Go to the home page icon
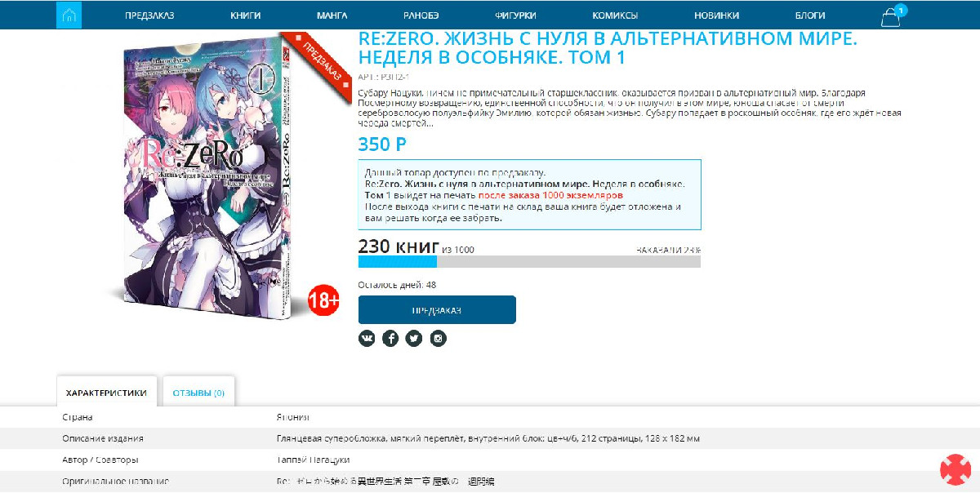This screenshot has height=493, width=980. pyautogui.click(x=69, y=15)
